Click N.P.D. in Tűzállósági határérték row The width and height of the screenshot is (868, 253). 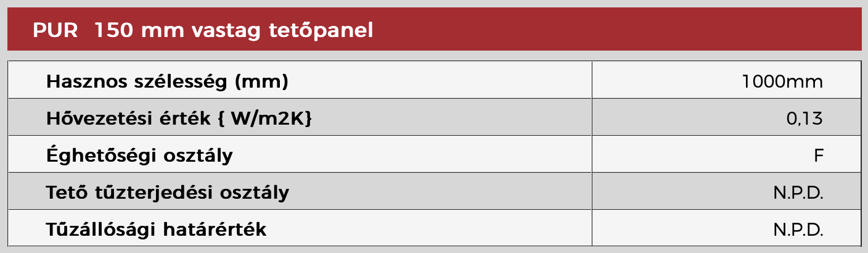[x=798, y=230]
